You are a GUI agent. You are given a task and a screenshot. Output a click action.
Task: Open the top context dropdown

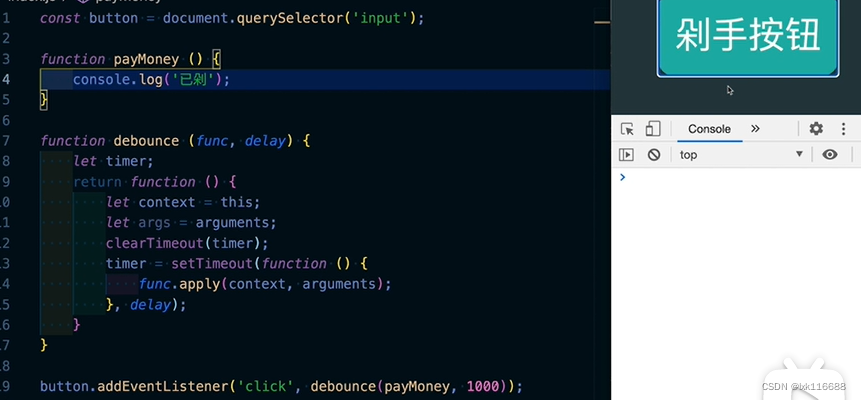coord(741,155)
